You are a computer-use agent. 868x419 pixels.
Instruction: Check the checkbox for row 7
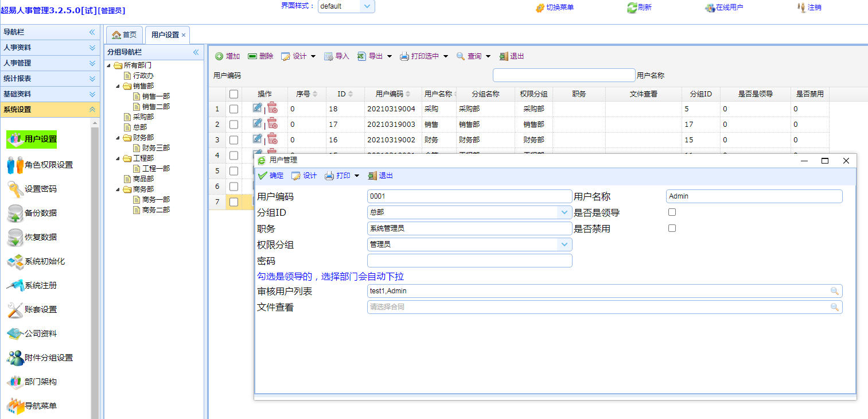pos(233,202)
